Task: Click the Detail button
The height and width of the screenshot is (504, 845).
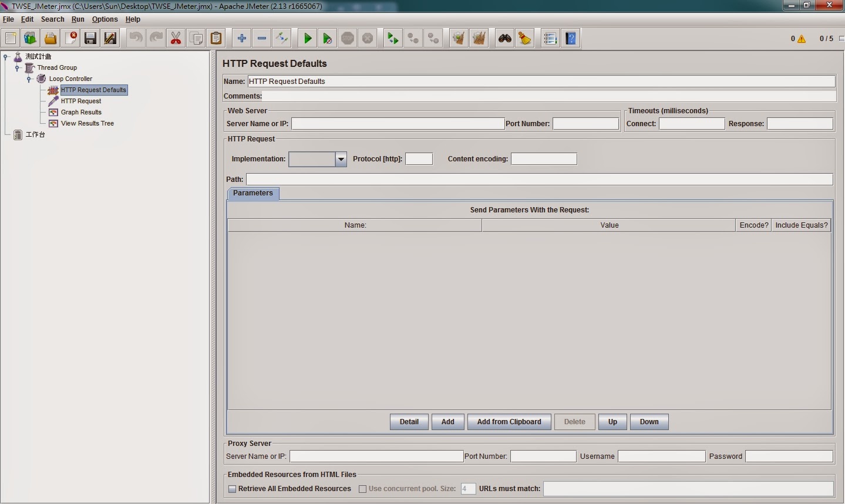Action: (x=409, y=422)
